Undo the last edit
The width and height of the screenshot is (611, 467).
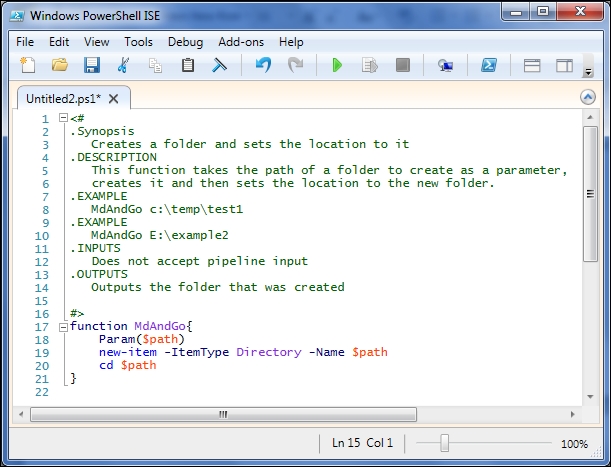[x=263, y=65]
